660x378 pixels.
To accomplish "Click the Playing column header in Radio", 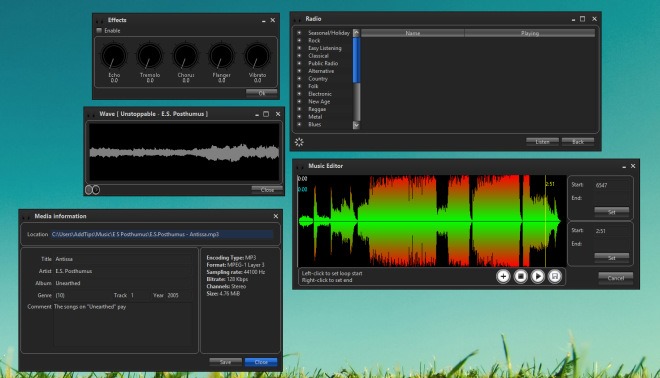I will [x=530, y=33].
